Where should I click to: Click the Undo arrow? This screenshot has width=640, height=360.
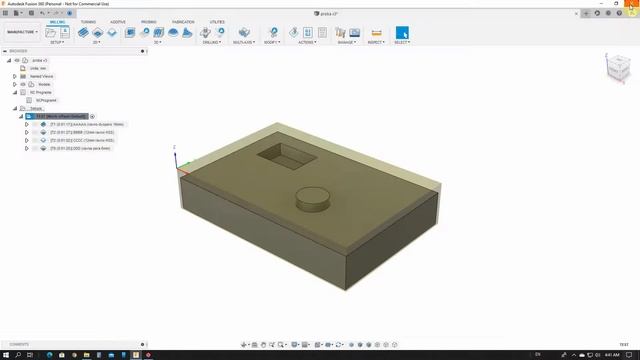point(43,13)
